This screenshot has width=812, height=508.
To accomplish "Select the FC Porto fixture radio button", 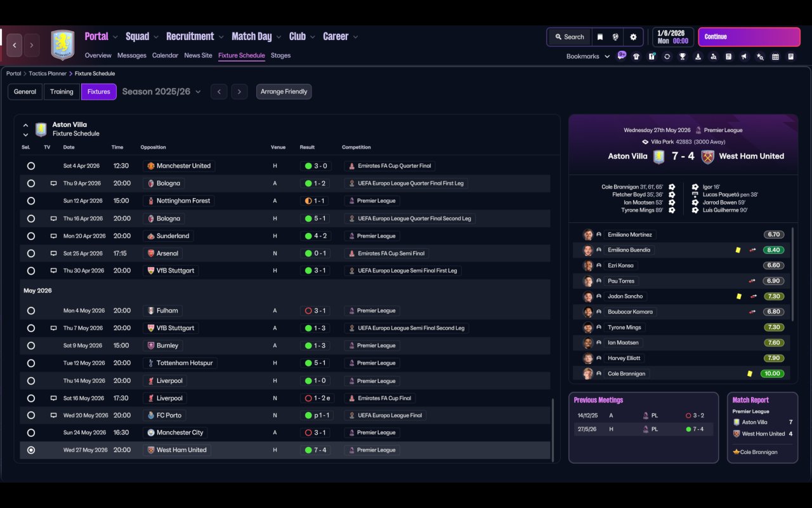I will pos(31,415).
